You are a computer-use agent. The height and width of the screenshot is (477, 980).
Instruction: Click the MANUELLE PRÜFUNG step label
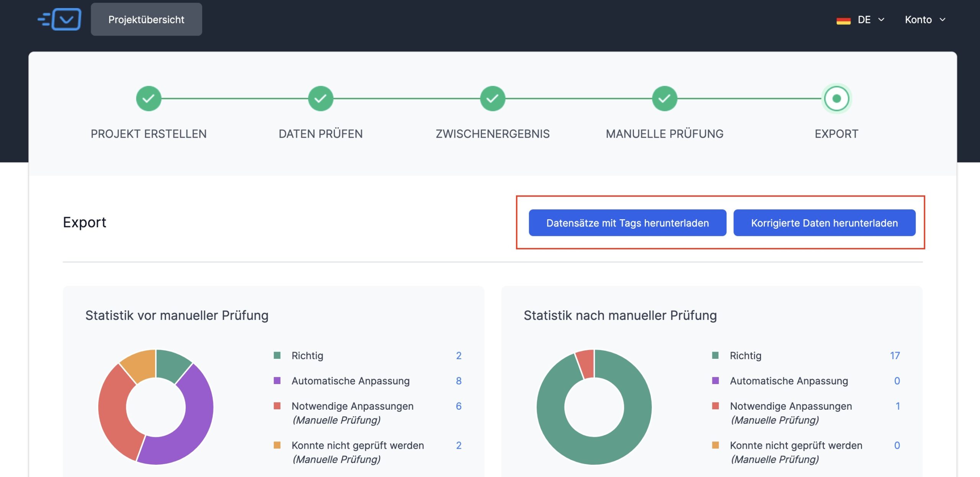pyautogui.click(x=665, y=134)
